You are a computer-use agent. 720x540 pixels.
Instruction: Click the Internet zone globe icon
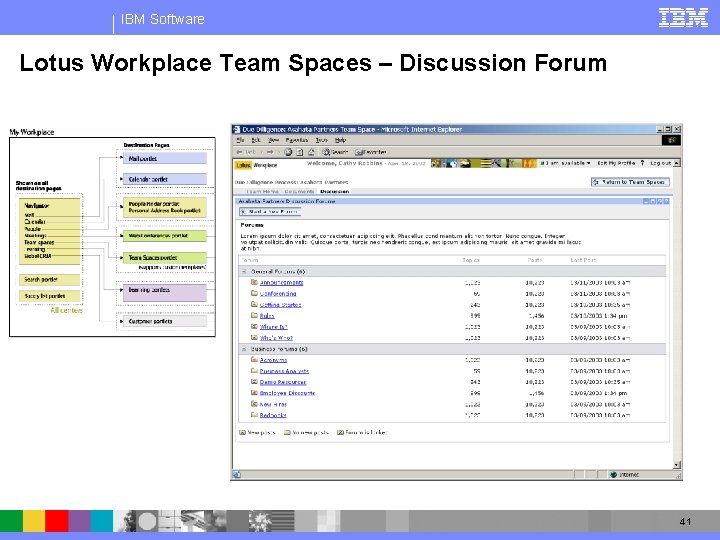(613, 475)
